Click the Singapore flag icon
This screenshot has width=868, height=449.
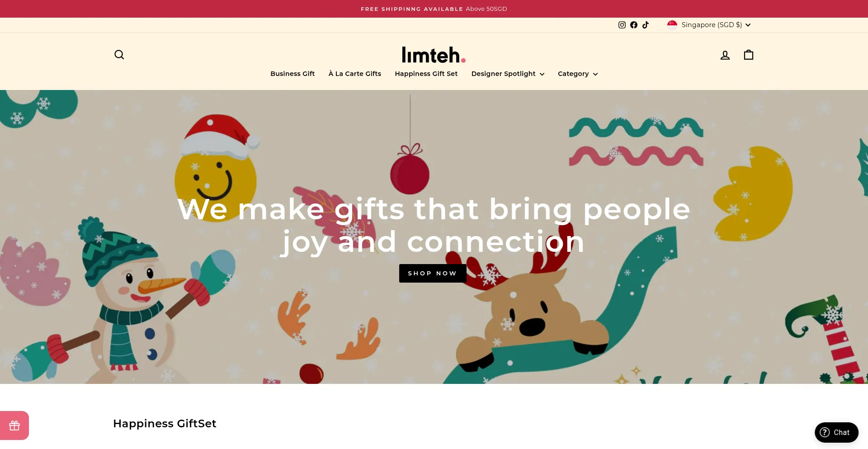click(x=672, y=25)
